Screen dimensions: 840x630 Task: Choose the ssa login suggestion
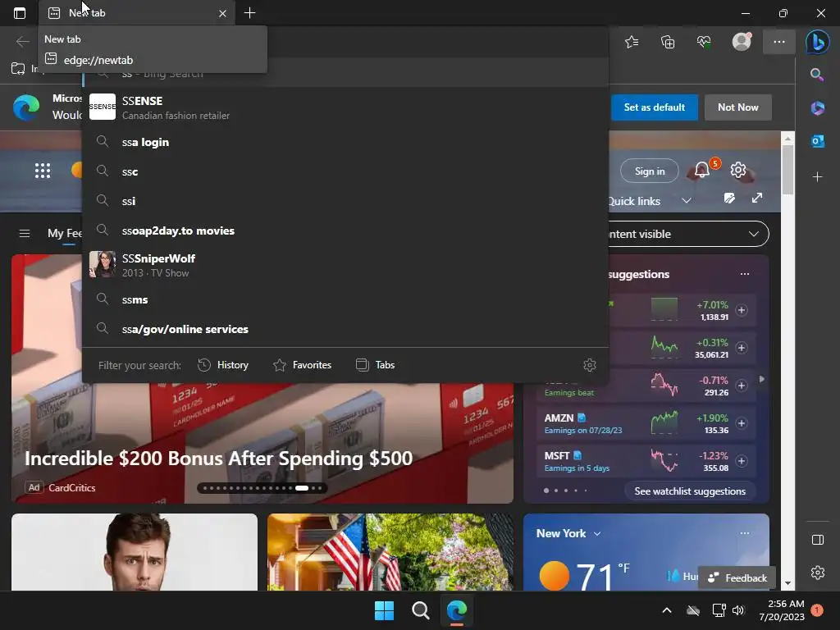345,142
